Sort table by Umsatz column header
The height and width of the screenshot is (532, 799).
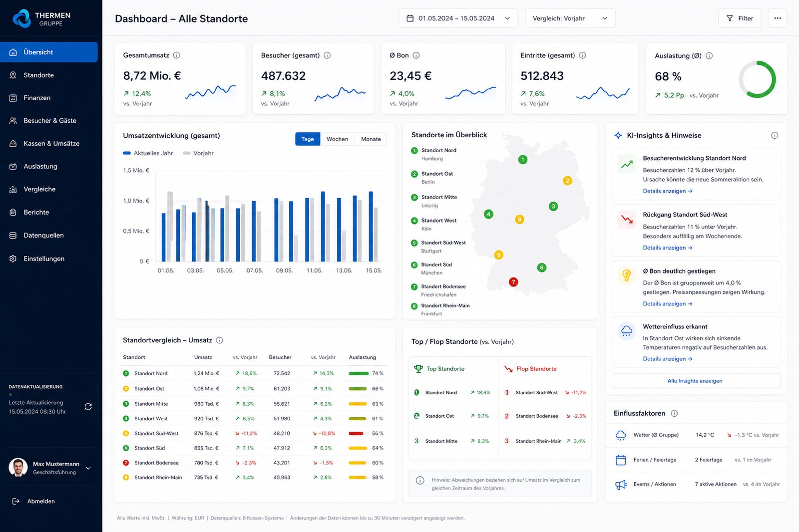[x=203, y=357]
